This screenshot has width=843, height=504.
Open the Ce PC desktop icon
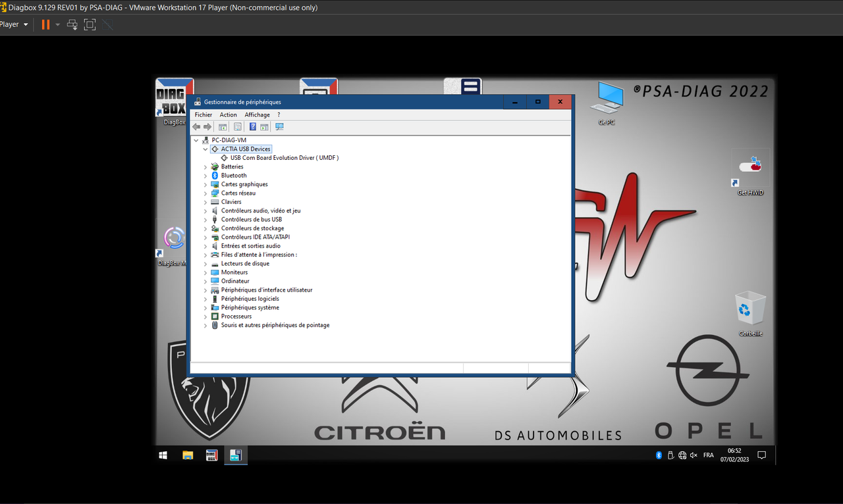pos(607,103)
